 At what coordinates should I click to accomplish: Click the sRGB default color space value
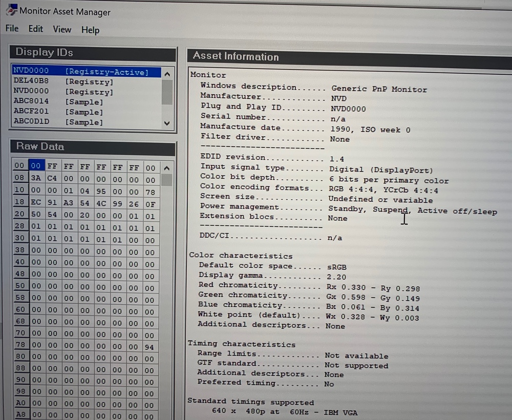click(x=337, y=267)
